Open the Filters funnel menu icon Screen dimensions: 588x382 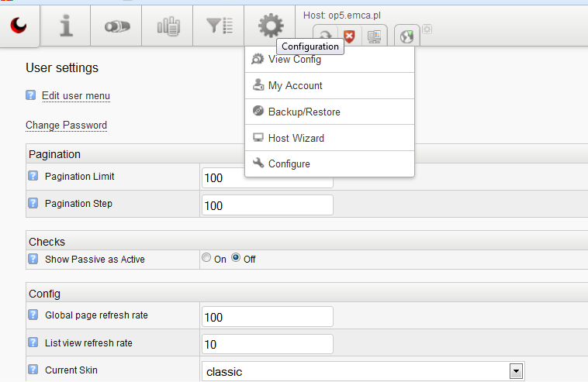tap(220, 26)
